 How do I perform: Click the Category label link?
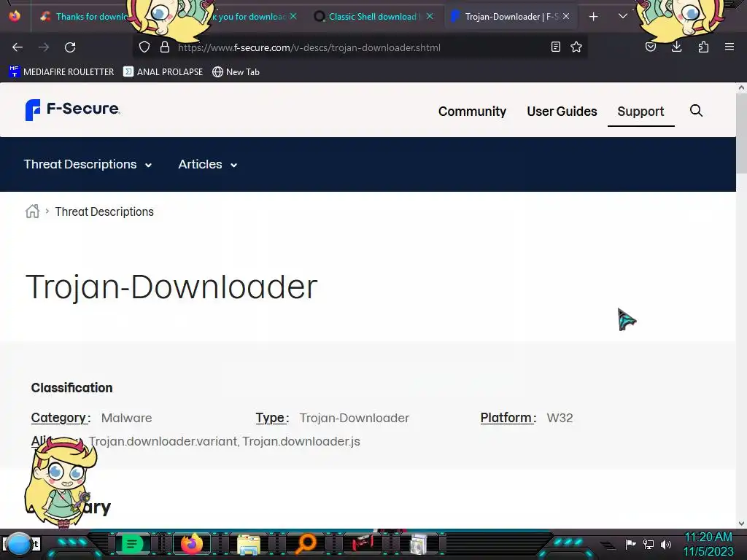[x=60, y=418]
